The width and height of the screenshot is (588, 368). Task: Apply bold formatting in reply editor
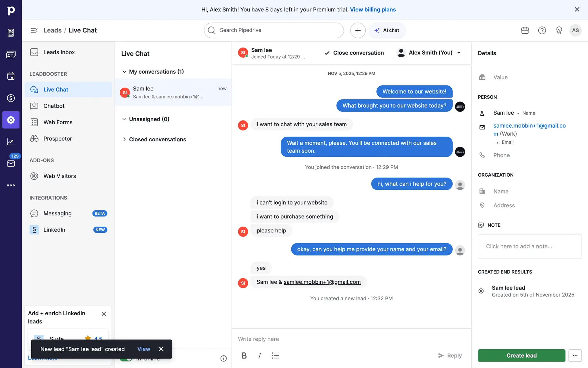click(244, 355)
